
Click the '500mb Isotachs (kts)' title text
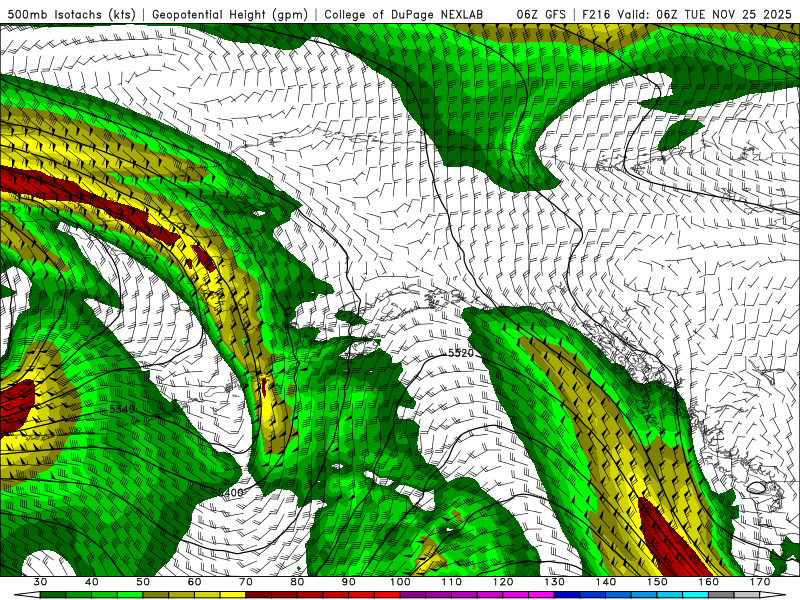(x=71, y=14)
